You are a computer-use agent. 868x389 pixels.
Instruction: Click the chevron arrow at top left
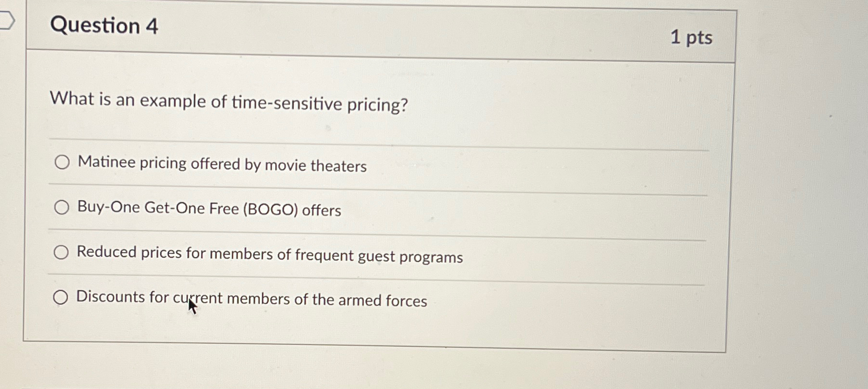(9, 18)
